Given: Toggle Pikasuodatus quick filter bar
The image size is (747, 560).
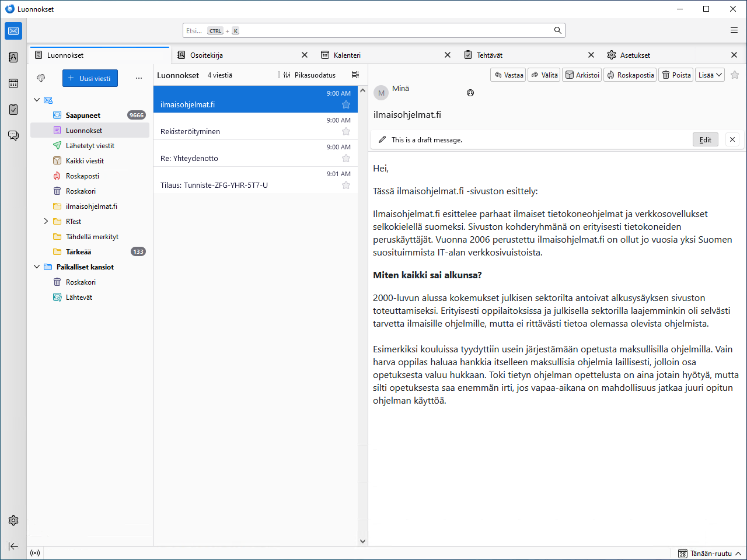Looking at the screenshot, I should coord(309,75).
